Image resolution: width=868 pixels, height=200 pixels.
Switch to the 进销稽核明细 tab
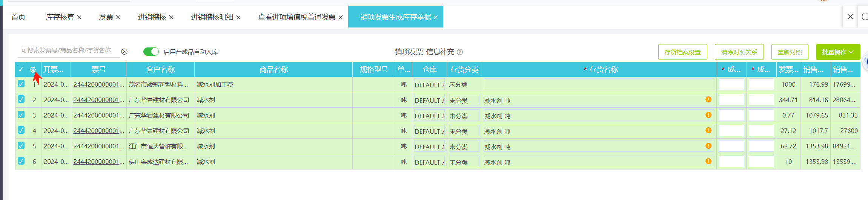pos(212,17)
